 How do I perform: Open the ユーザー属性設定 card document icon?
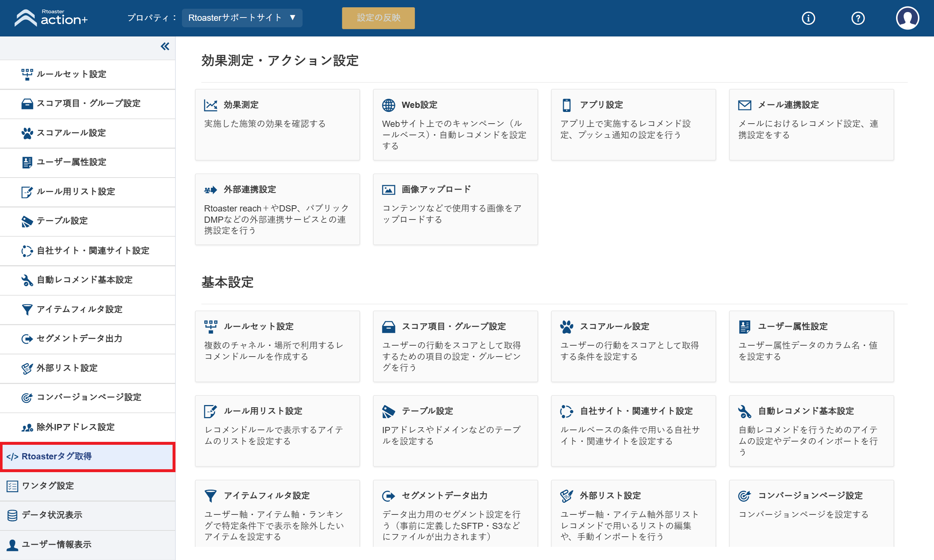click(745, 327)
